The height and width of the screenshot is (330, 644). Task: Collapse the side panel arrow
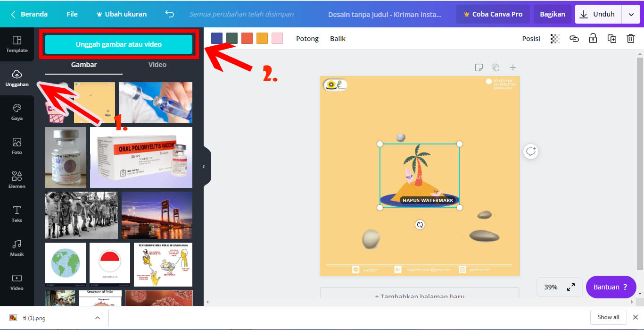click(x=204, y=167)
